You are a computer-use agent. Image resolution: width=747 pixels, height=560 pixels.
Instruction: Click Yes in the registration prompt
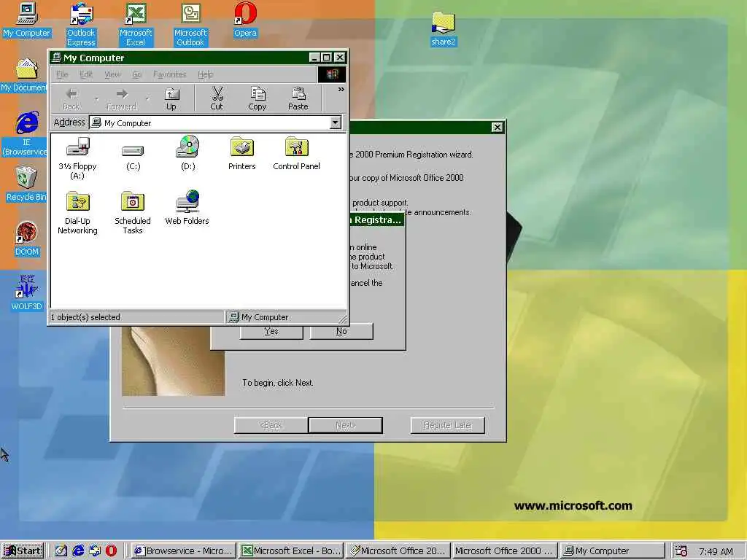tap(271, 332)
